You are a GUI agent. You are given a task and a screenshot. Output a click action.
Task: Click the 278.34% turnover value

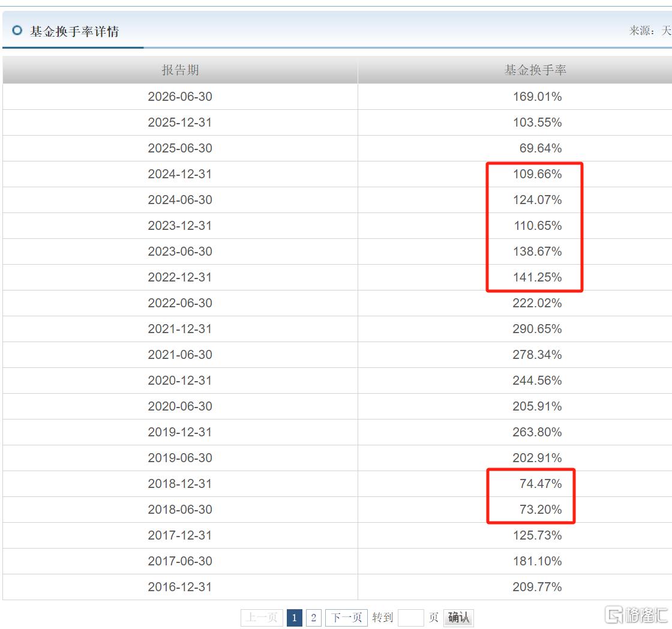click(538, 355)
